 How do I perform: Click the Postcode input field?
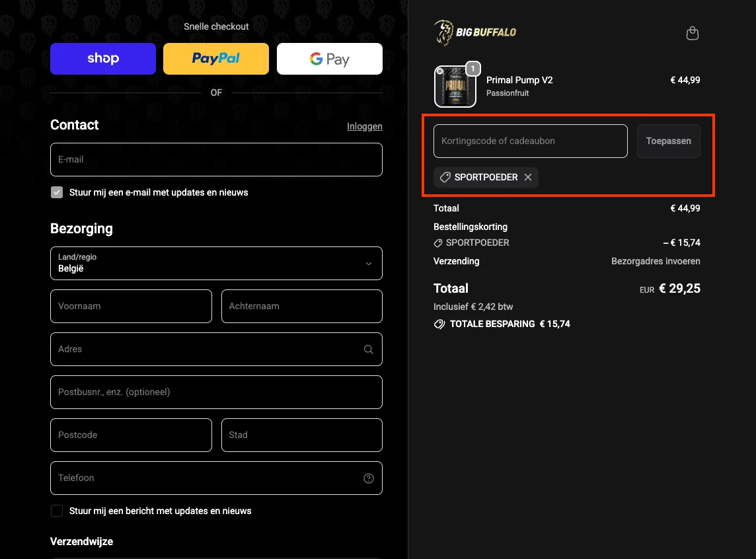131,435
